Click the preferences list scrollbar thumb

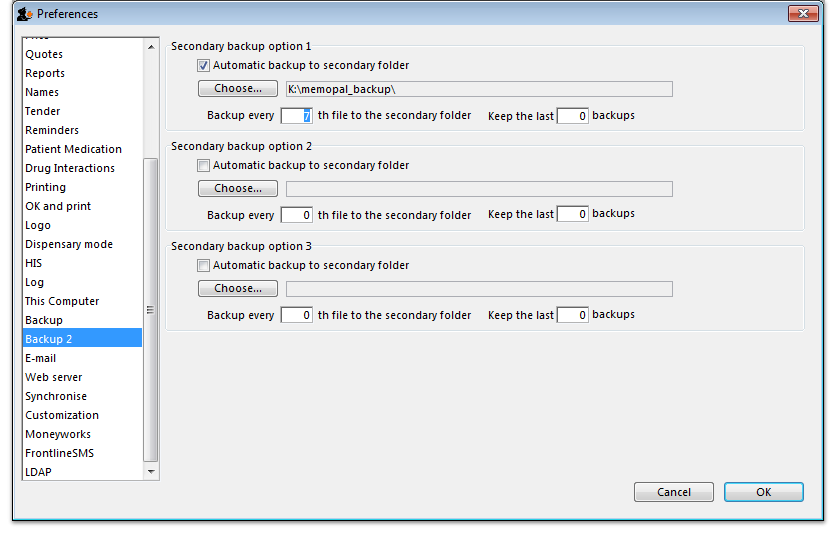151,308
